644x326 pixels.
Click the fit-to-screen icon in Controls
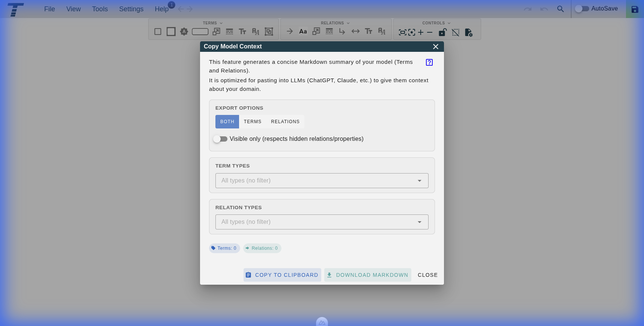403,33
